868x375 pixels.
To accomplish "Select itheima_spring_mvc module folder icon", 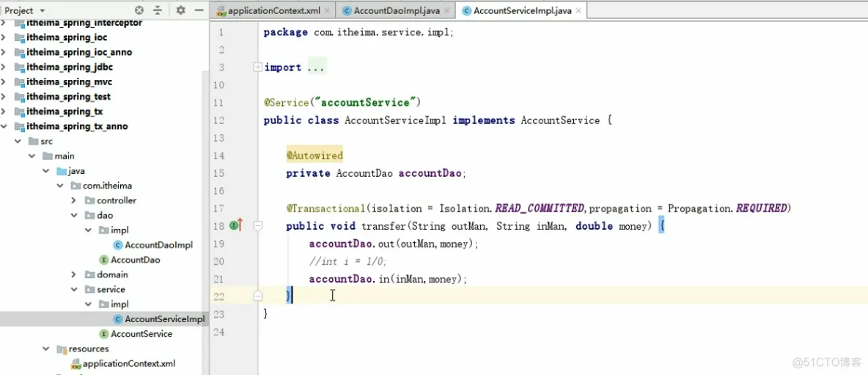I will pyautogui.click(x=19, y=82).
